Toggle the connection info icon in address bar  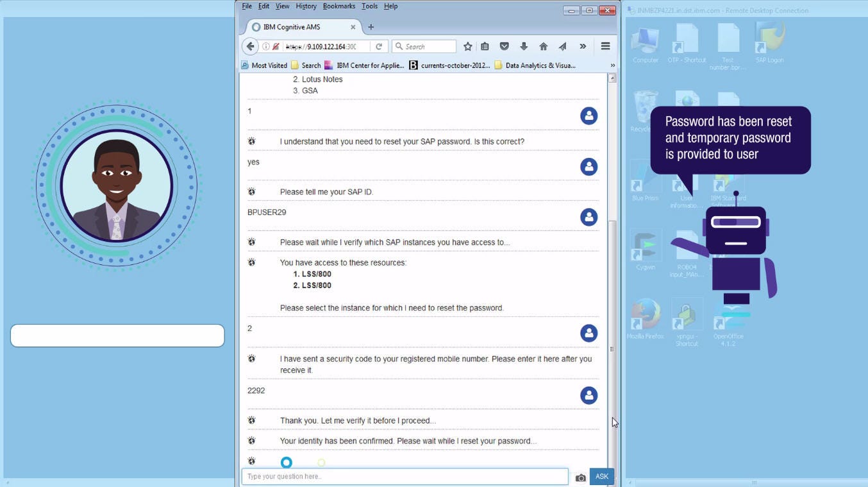(265, 46)
